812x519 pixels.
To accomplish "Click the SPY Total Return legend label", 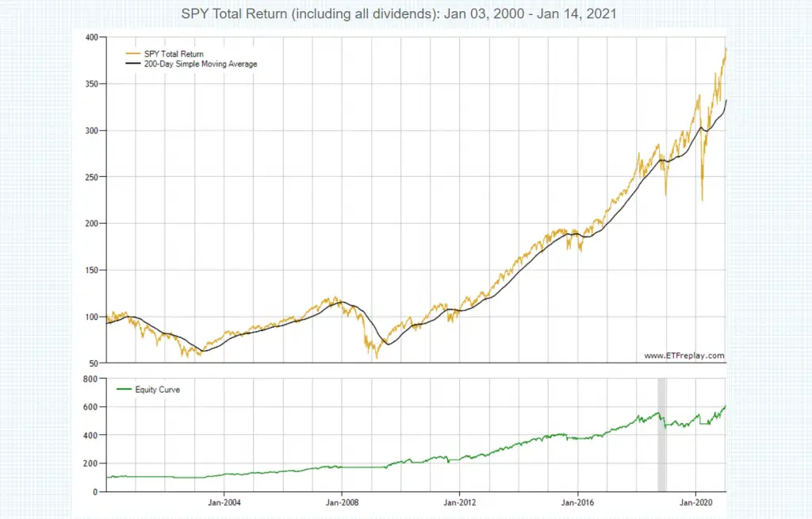I will (x=174, y=54).
